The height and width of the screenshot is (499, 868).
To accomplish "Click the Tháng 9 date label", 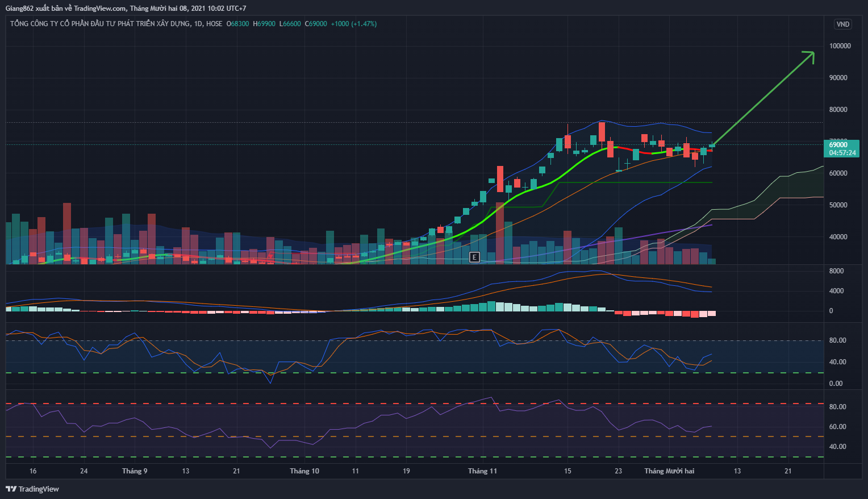I will (135, 471).
